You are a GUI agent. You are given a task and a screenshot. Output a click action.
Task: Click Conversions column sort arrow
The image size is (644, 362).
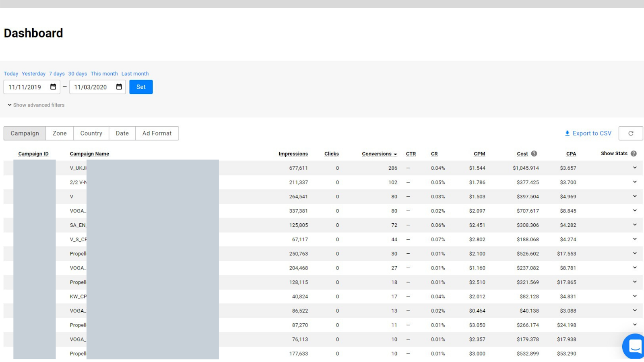pos(395,154)
